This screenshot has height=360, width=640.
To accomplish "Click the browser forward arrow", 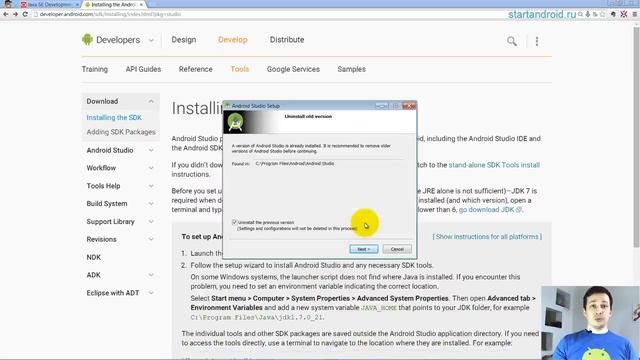I will 16,14.
